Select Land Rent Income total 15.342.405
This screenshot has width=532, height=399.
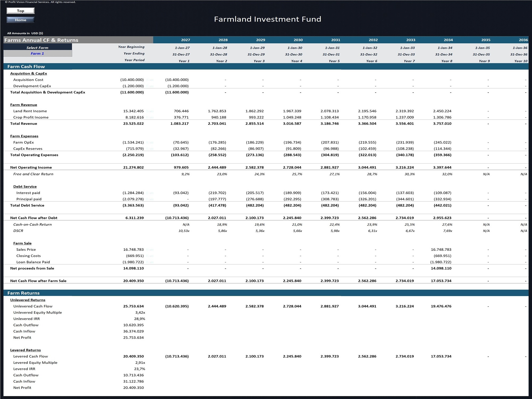133,111
